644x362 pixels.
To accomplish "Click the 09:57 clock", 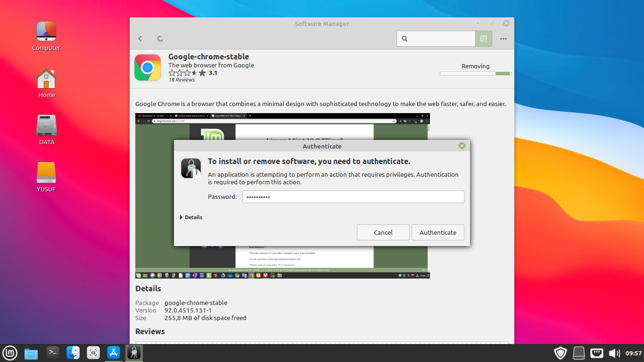I will coord(634,353).
